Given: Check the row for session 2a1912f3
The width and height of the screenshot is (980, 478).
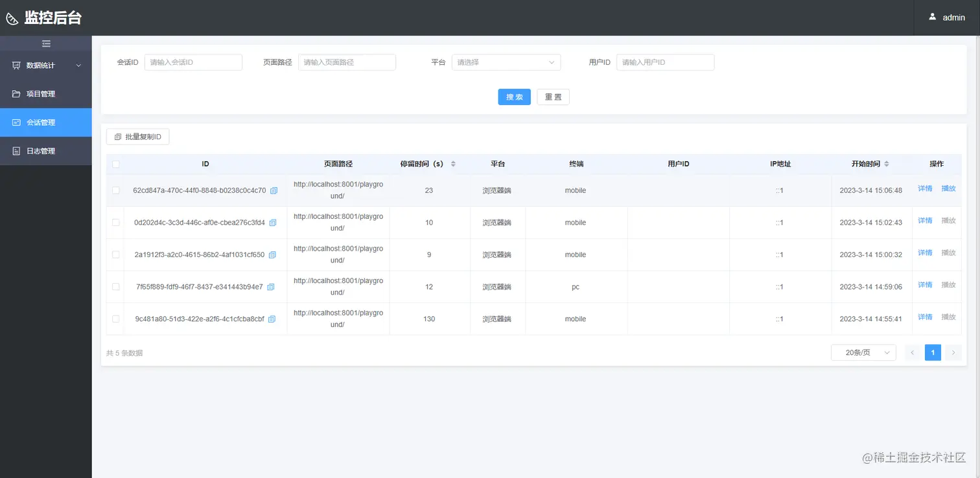Looking at the screenshot, I should click(x=116, y=255).
